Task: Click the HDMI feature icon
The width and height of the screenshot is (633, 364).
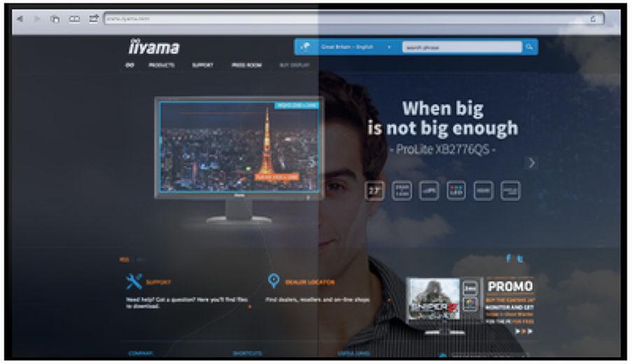Action: (x=483, y=190)
